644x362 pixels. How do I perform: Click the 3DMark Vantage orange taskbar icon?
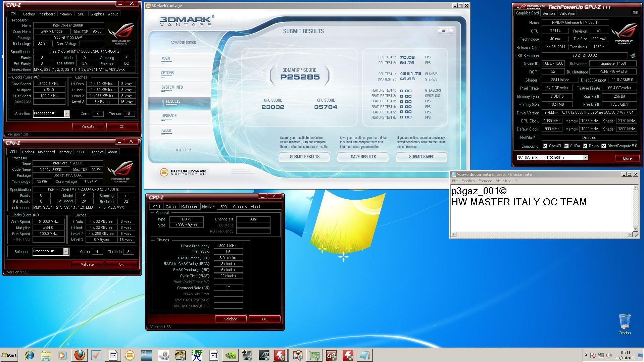(x=130, y=355)
